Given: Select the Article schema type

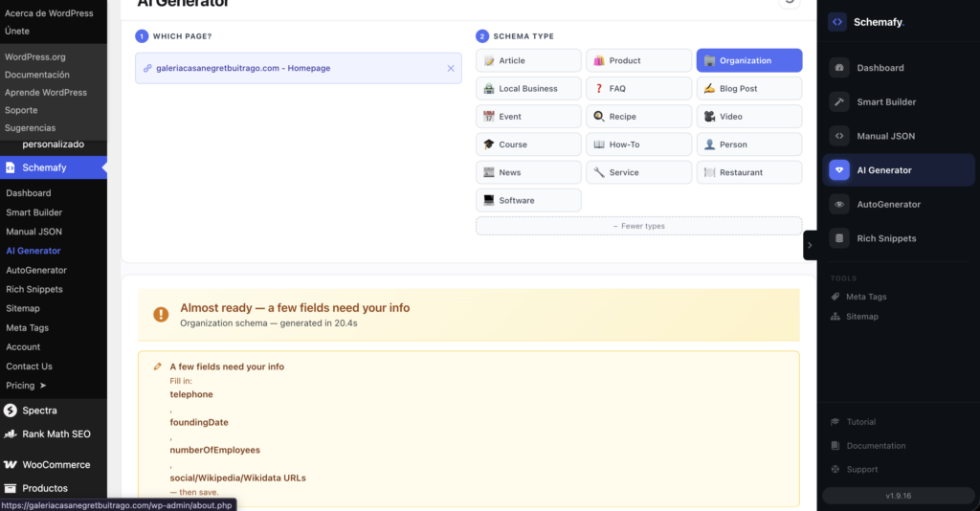Looking at the screenshot, I should 528,60.
